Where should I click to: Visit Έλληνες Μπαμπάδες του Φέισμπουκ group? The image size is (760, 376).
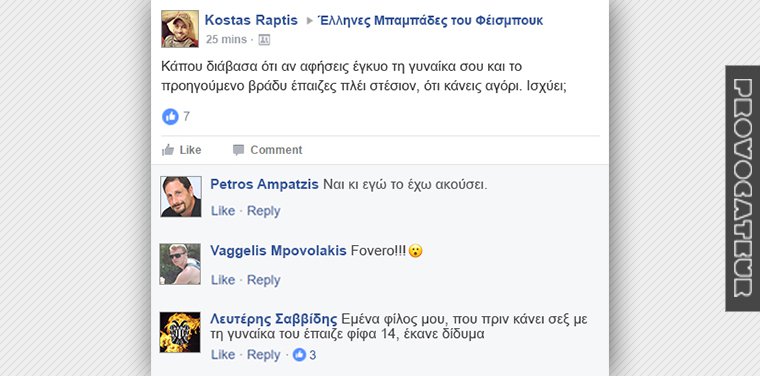click(x=430, y=20)
